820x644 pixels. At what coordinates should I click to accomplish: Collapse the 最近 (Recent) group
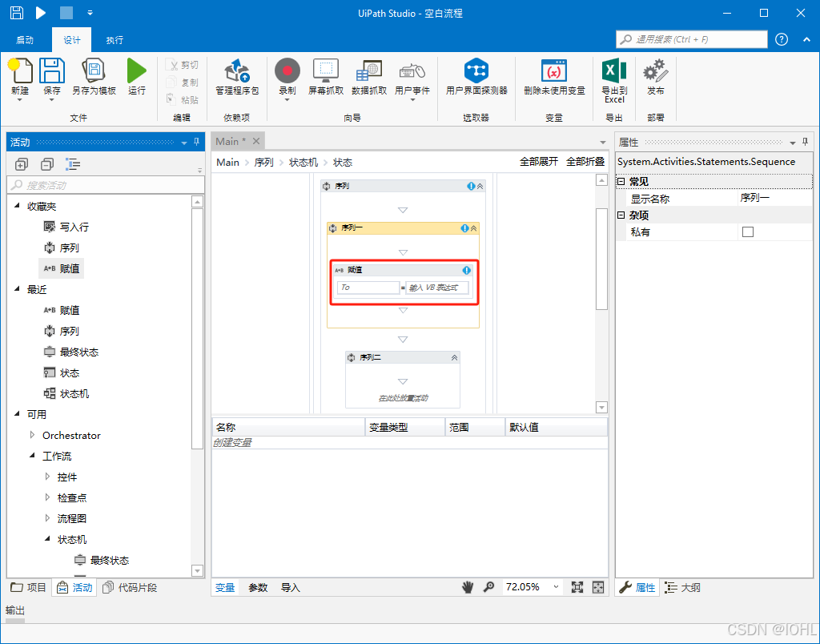[17, 289]
